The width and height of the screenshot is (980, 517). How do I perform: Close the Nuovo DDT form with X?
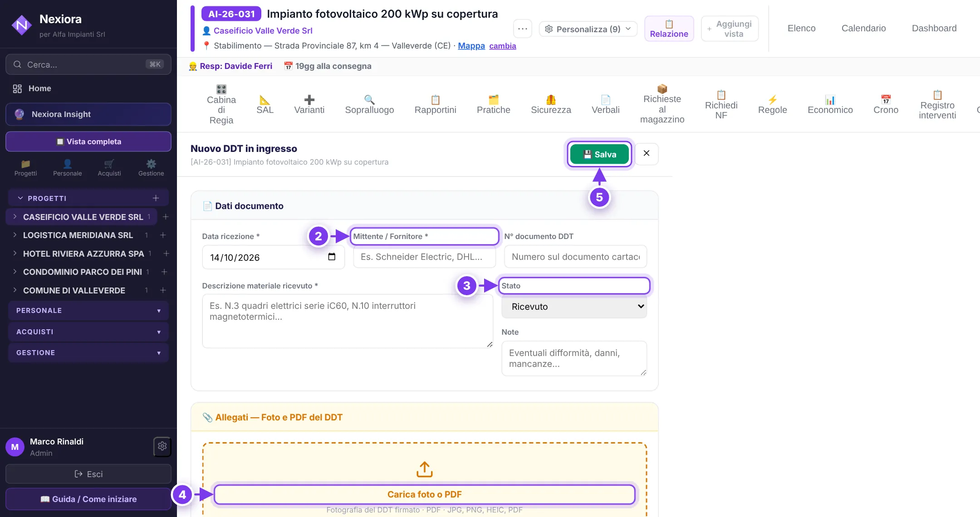click(647, 154)
